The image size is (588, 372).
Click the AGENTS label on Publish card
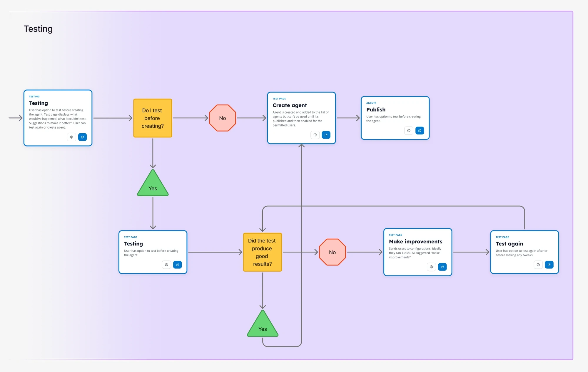(371, 103)
